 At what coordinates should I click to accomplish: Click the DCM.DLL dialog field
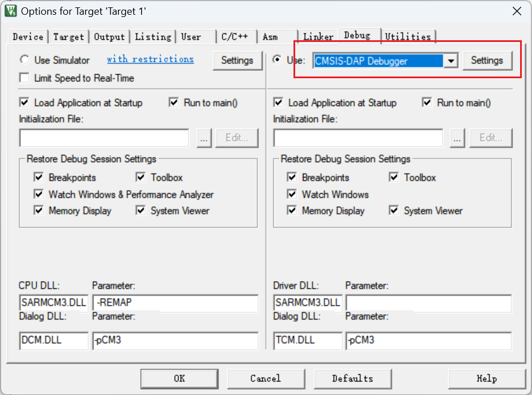pos(54,341)
